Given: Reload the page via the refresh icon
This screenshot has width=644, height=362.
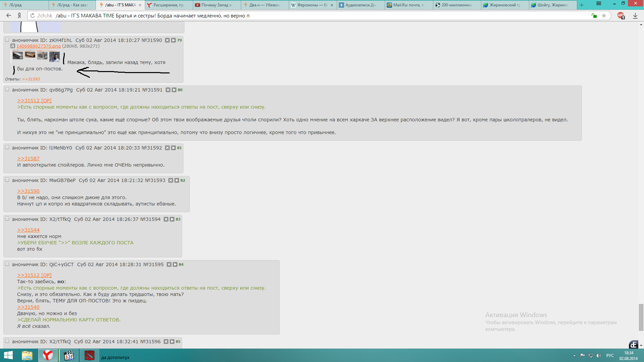Looking at the screenshot, I should coord(33,15).
